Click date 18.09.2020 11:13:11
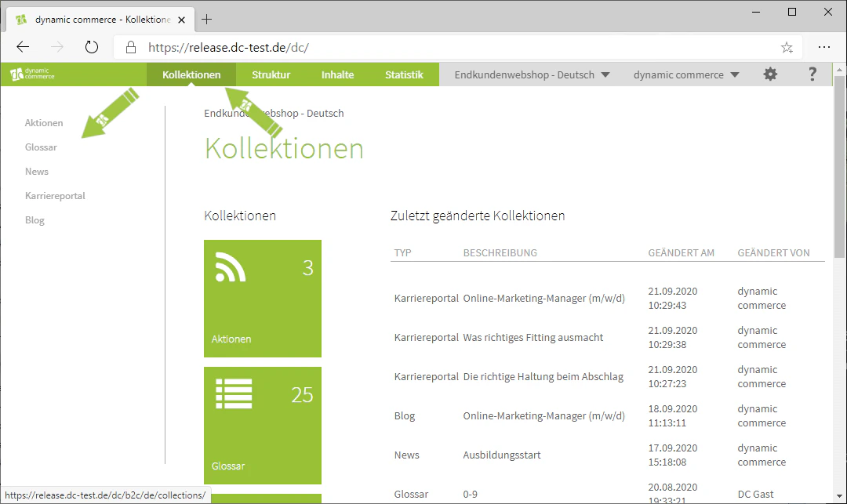 [673, 415]
